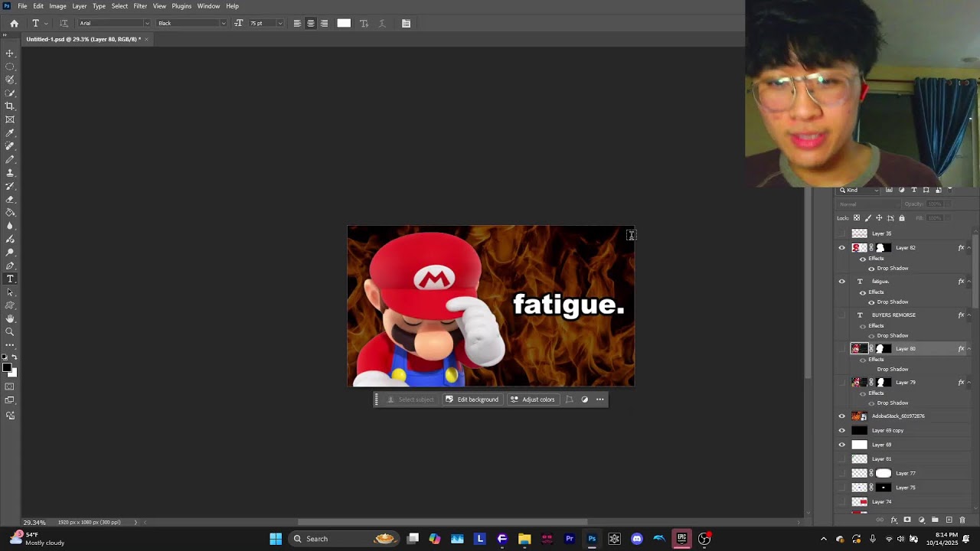The width and height of the screenshot is (980, 551).
Task: Select the Elliptical Marquee tool
Action: coord(10,67)
